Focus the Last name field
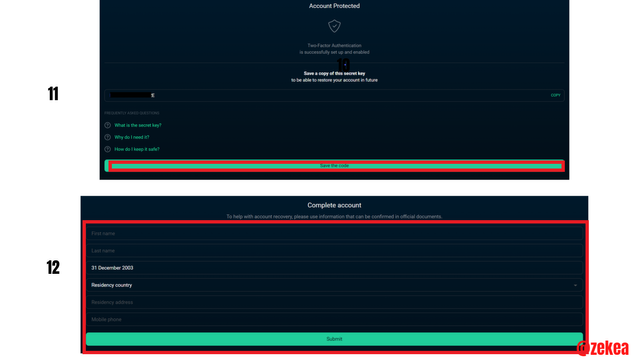 coord(334,251)
